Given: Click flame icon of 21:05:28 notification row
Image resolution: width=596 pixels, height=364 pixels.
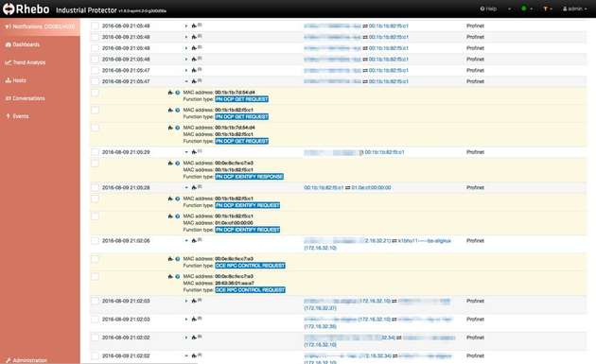Looking at the screenshot, I should [x=194, y=187].
